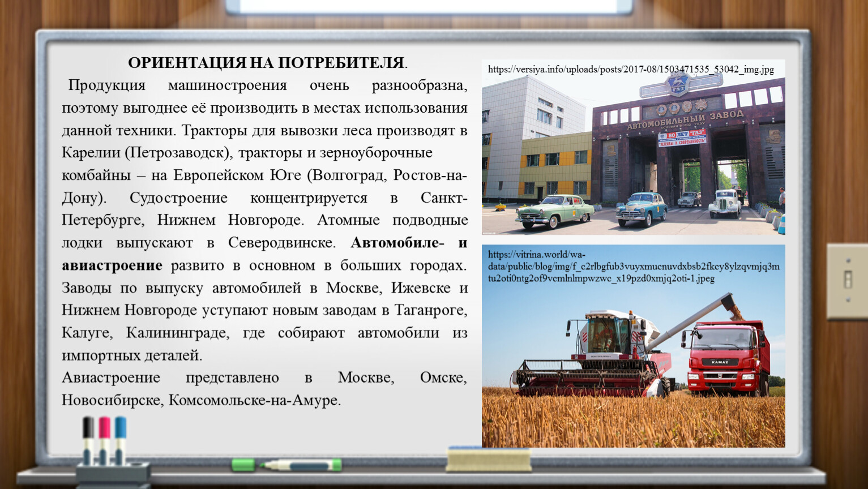This screenshot has height=489, width=868.
Task: Click the versiya.info image URL link
Action: [631, 70]
